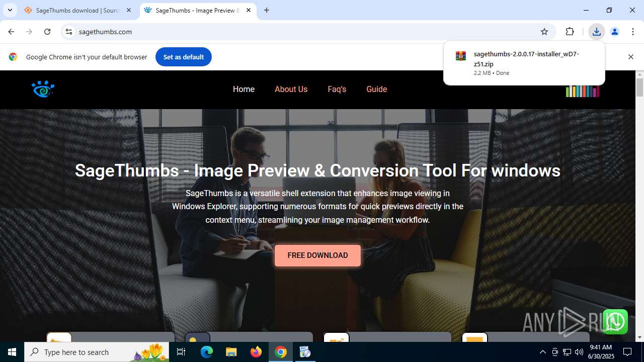
Task: Set Chrome as default browser
Action: 184,57
